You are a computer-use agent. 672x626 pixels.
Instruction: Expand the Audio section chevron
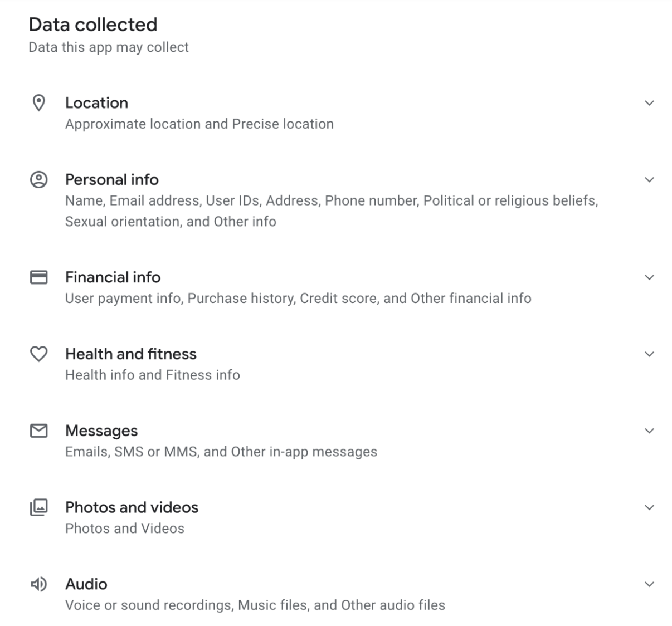pos(649,584)
